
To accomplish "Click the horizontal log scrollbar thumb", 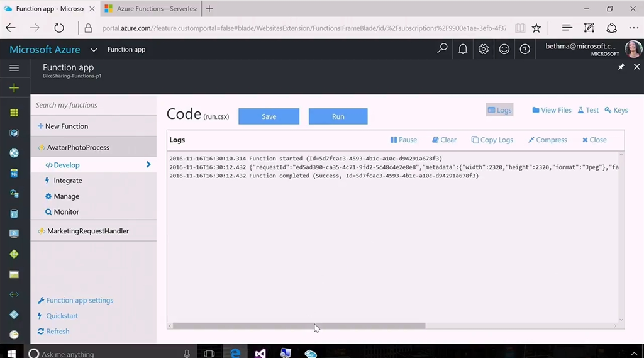I will [x=299, y=326].
